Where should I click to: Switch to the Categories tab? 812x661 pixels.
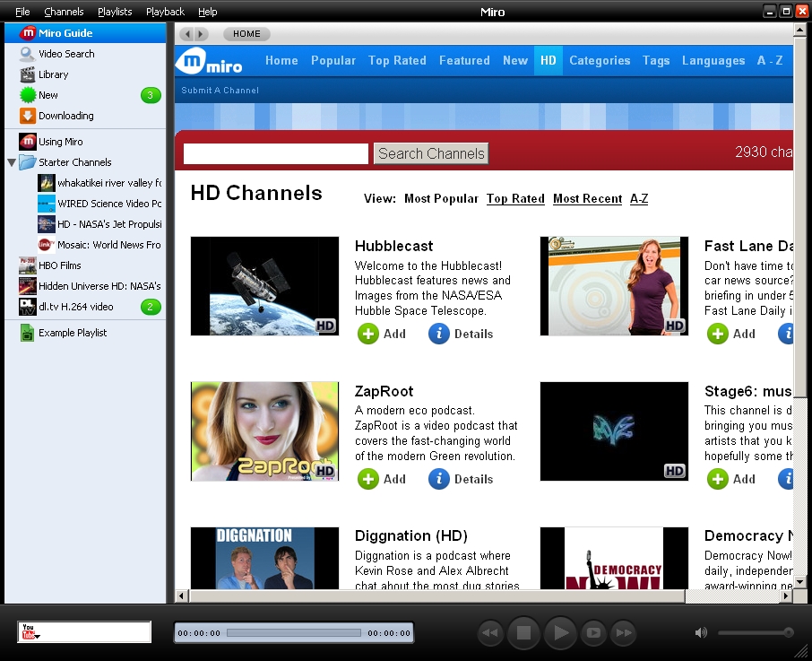click(600, 61)
